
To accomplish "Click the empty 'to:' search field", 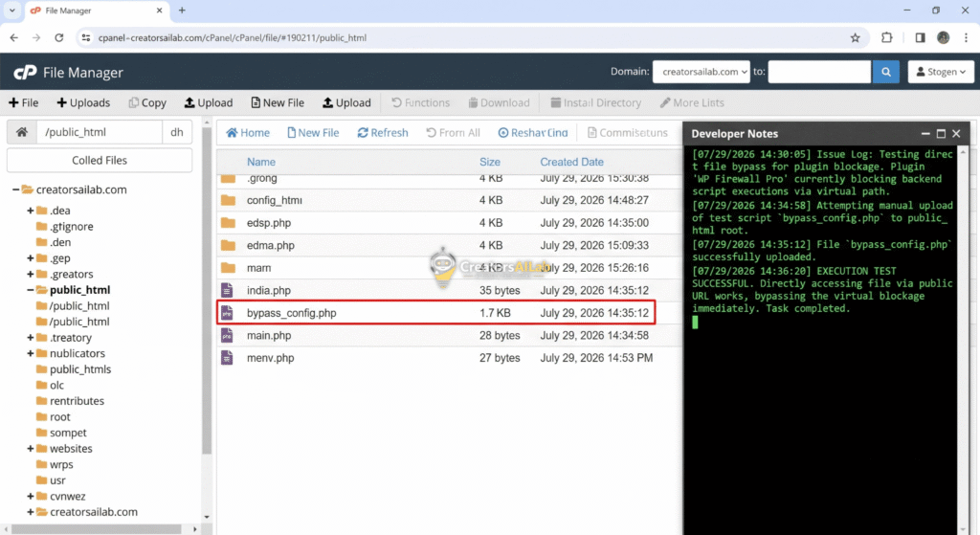I will [819, 72].
